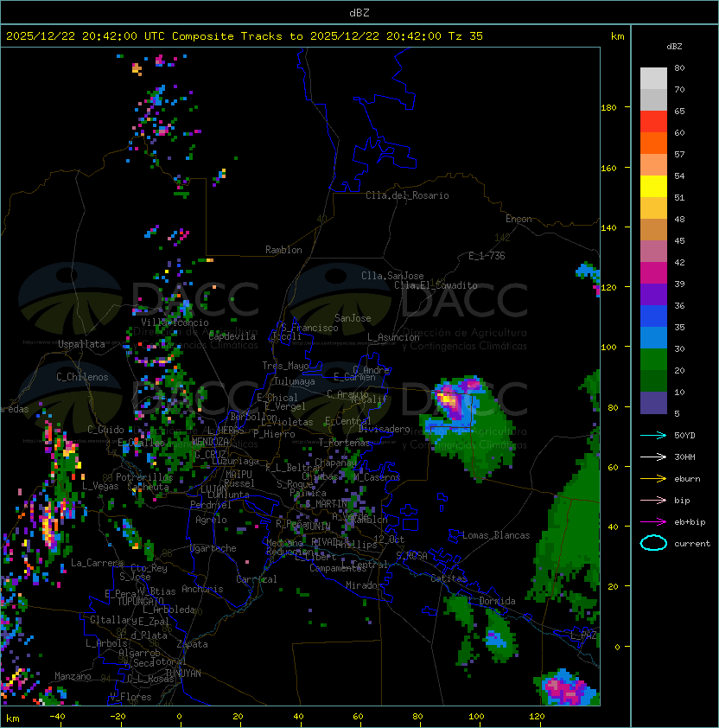
Task: Click the Potrerillos place label
Action: coord(144,477)
